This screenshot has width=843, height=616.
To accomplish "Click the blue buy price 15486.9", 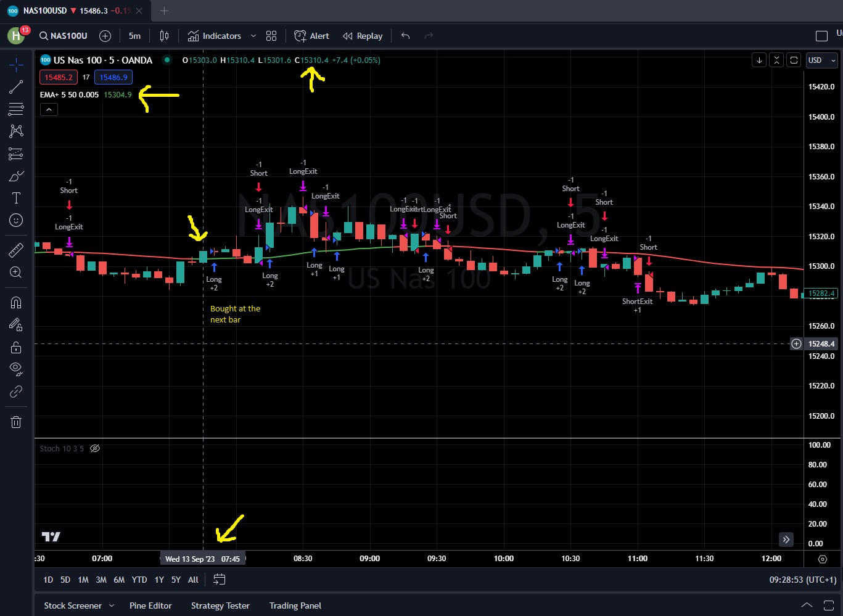I will (113, 78).
